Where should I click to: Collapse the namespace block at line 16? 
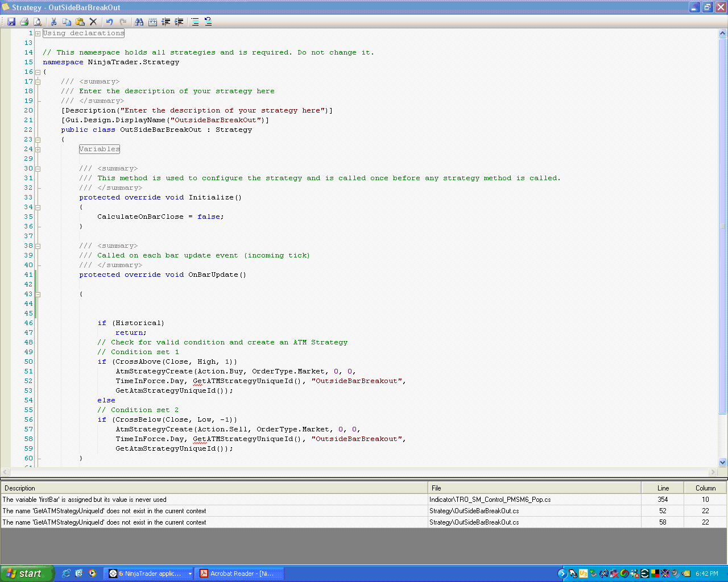38,72
